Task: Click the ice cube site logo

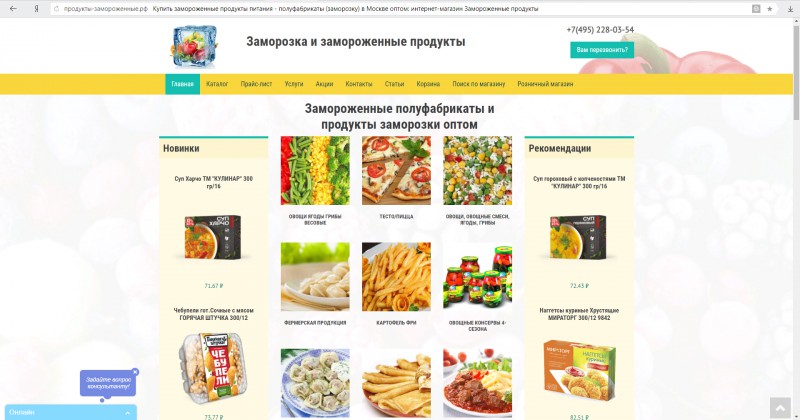Action: coord(193,46)
